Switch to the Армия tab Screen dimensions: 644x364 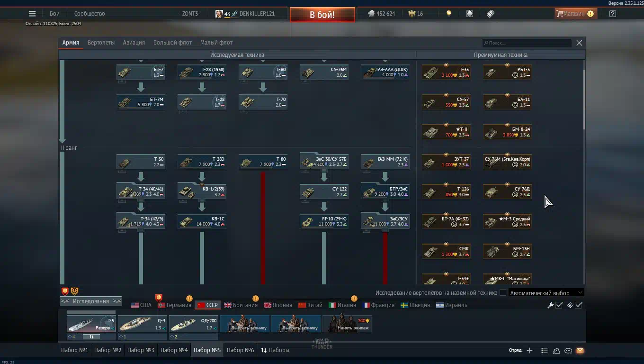pyautogui.click(x=71, y=43)
